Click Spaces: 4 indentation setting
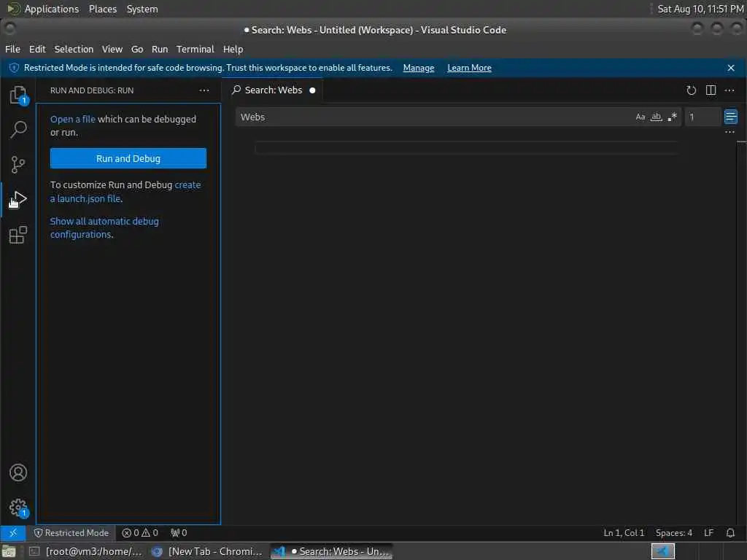 click(673, 533)
